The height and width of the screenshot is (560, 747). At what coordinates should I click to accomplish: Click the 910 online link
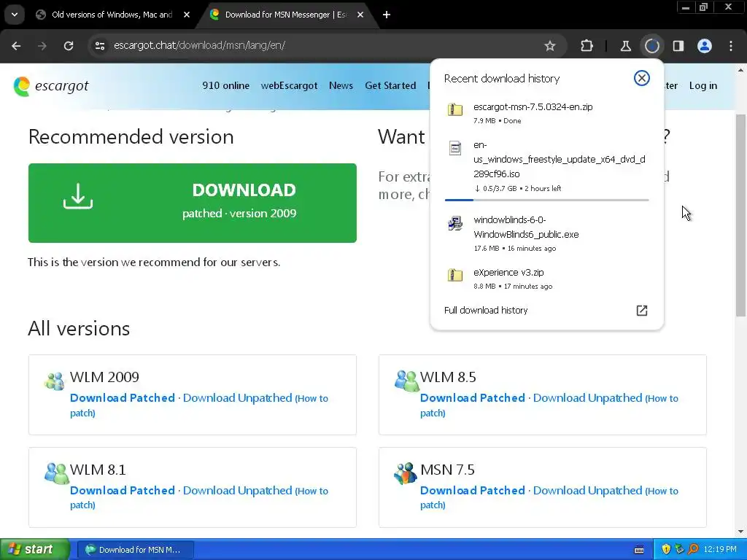[x=226, y=86]
